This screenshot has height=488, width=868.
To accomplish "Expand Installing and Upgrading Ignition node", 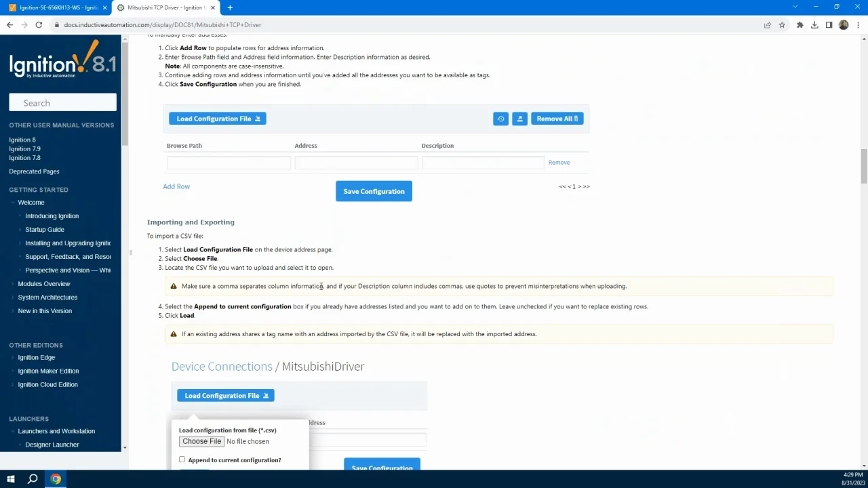I will click(x=20, y=243).
